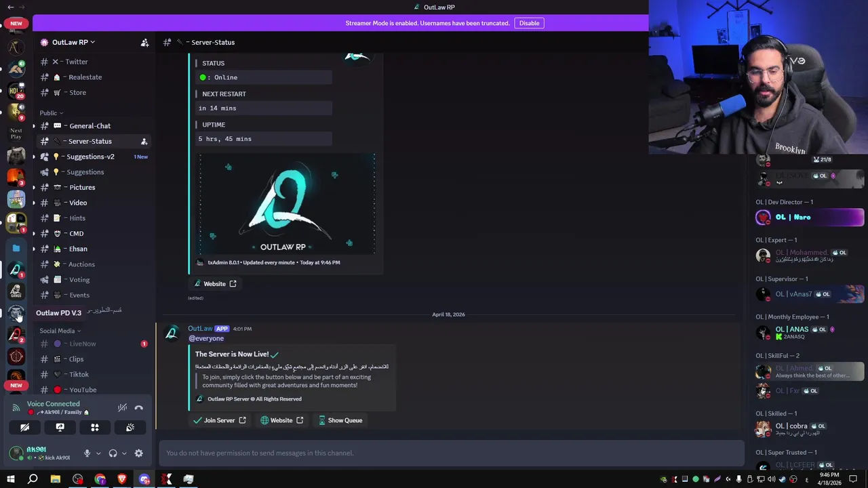Open the Video channel
This screenshot has height=488, width=868.
coord(94,203)
